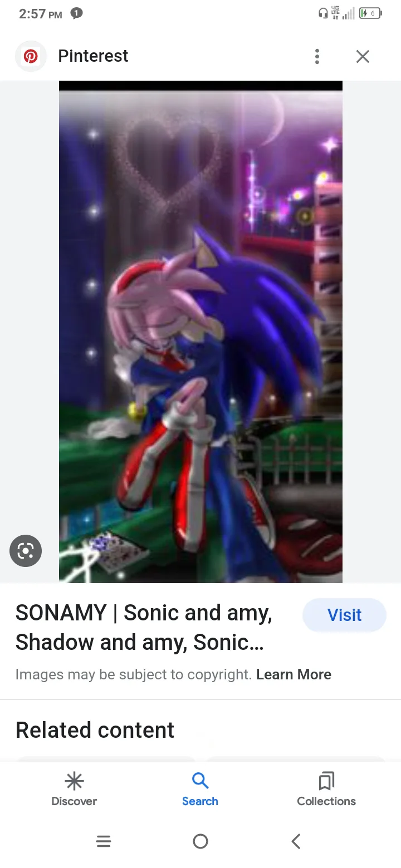The height and width of the screenshot is (868, 401).
Task: Tap the Discover asterisk icon
Action: click(74, 781)
